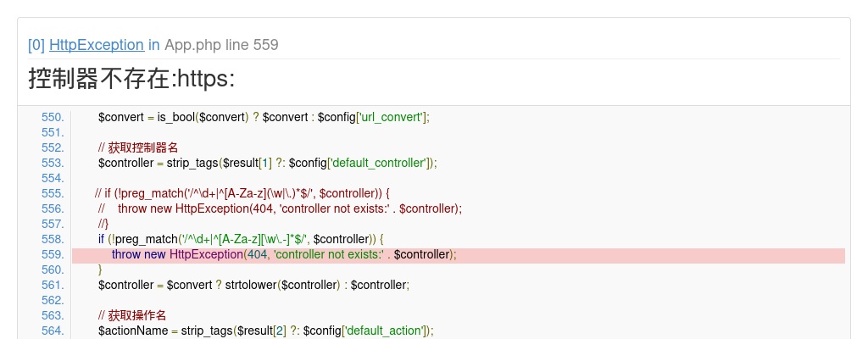Click the '// 获取控制器名' comment line
868x339 pixels.
(x=138, y=147)
